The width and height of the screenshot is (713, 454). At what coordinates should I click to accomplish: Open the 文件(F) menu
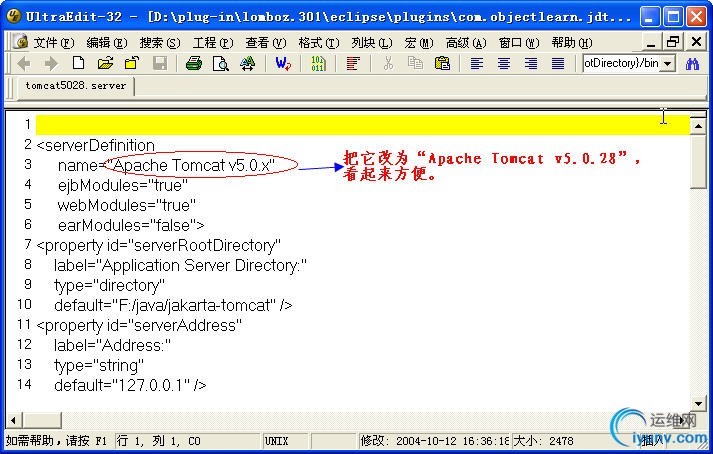click(53, 43)
